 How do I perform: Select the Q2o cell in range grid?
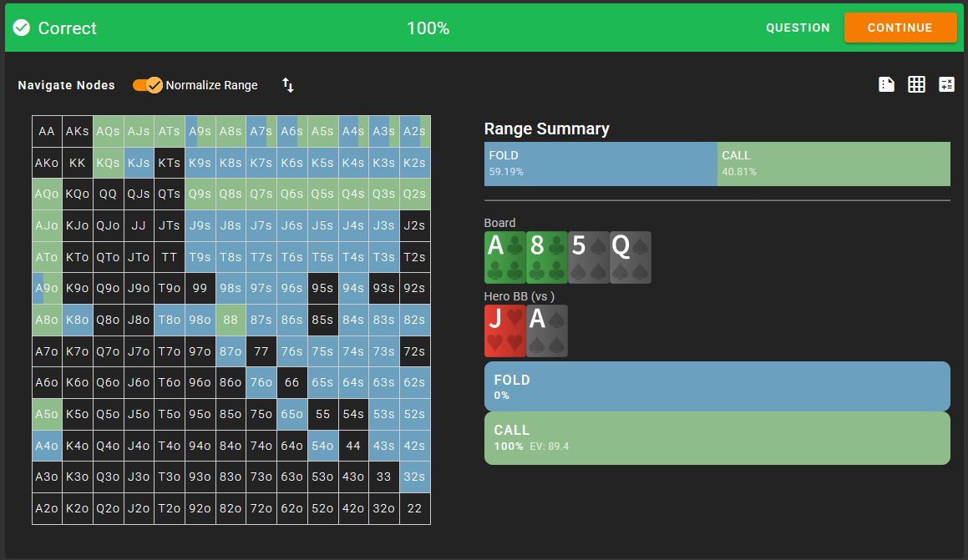coord(108,509)
